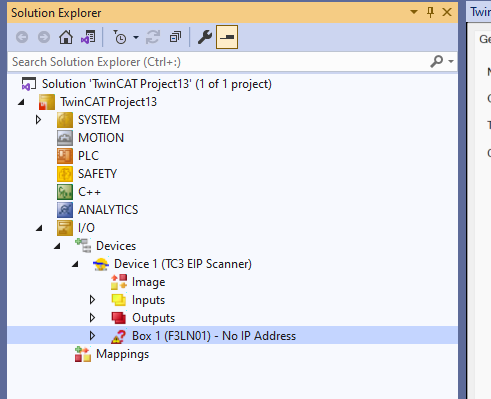Click the MOTION node icon

[65, 138]
